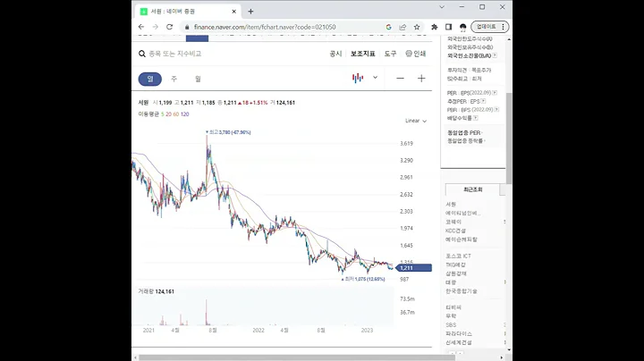644x361 pixels.
Task: Click the 60-day moving average label
Action: 176,114
